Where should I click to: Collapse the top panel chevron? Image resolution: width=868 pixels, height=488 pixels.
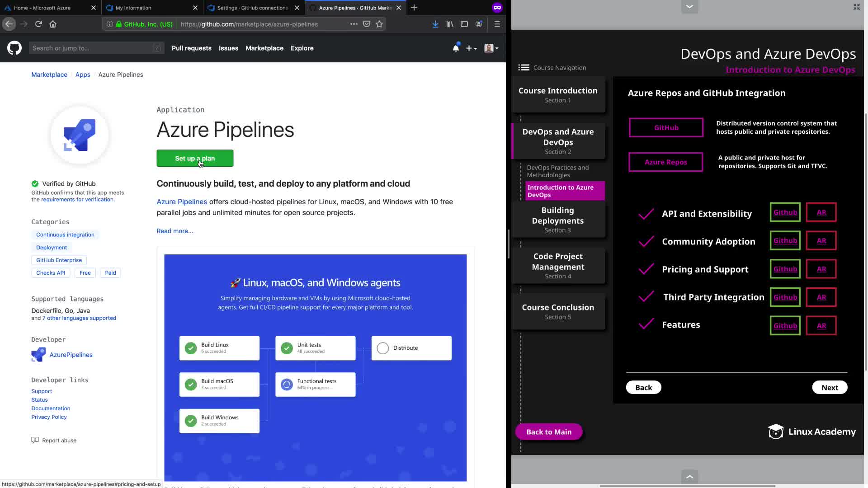[689, 6]
